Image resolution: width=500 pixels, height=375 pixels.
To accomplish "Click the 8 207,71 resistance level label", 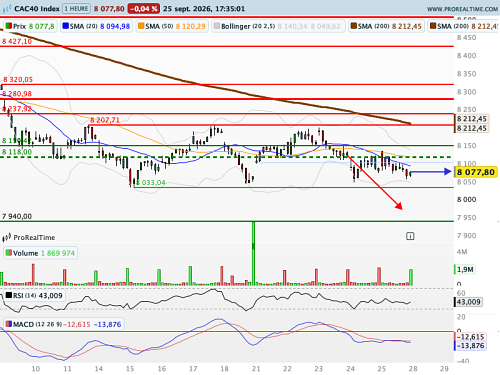I will (105, 120).
